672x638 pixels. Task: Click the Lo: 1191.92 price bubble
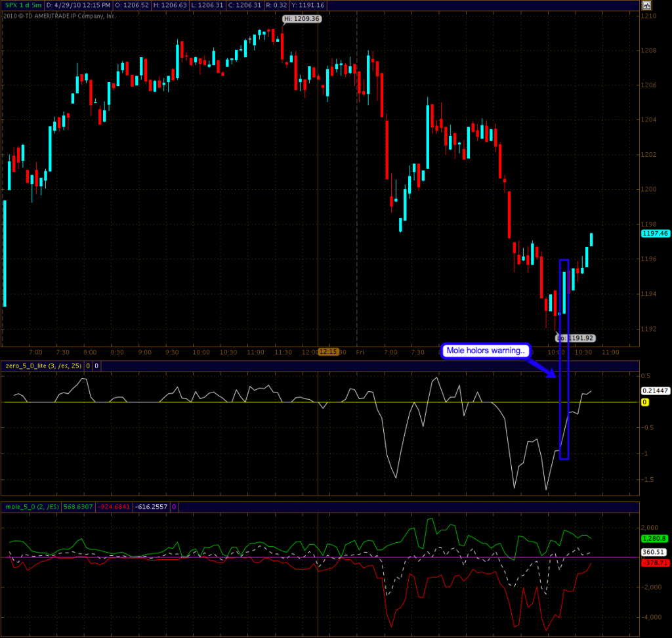576,338
